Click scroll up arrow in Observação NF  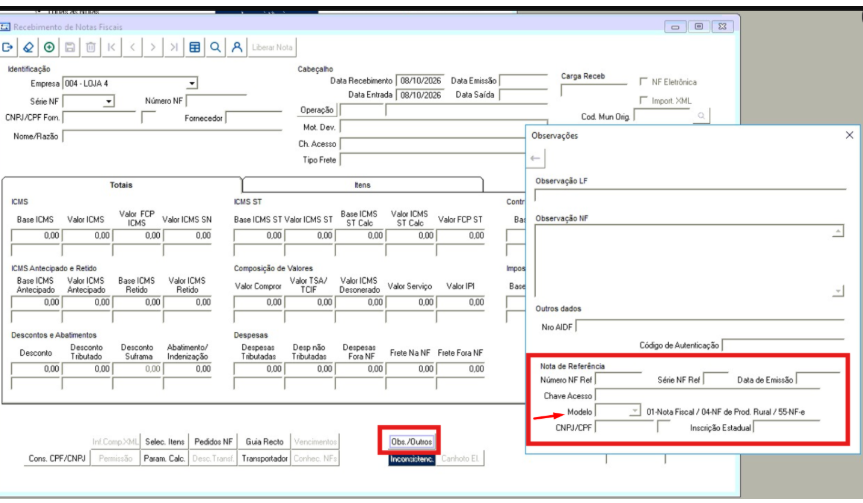pyautogui.click(x=838, y=232)
